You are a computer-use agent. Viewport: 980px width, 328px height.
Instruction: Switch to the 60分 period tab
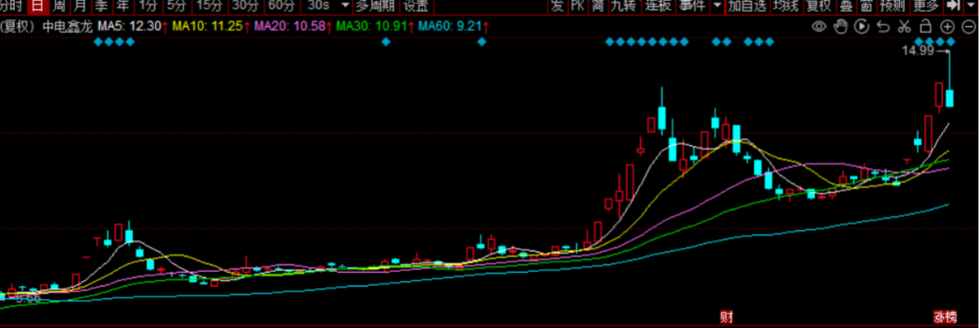(280, 6)
